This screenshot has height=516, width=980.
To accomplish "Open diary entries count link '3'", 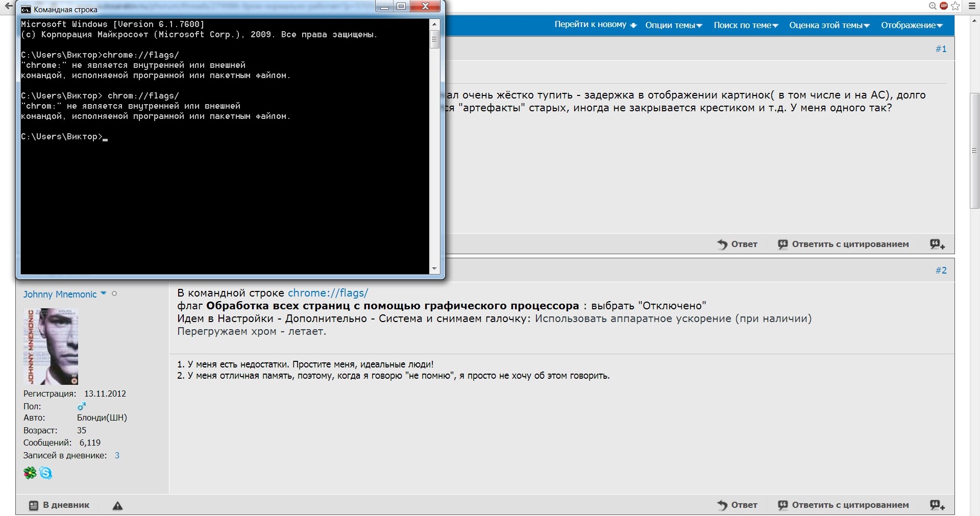I will 117,455.
